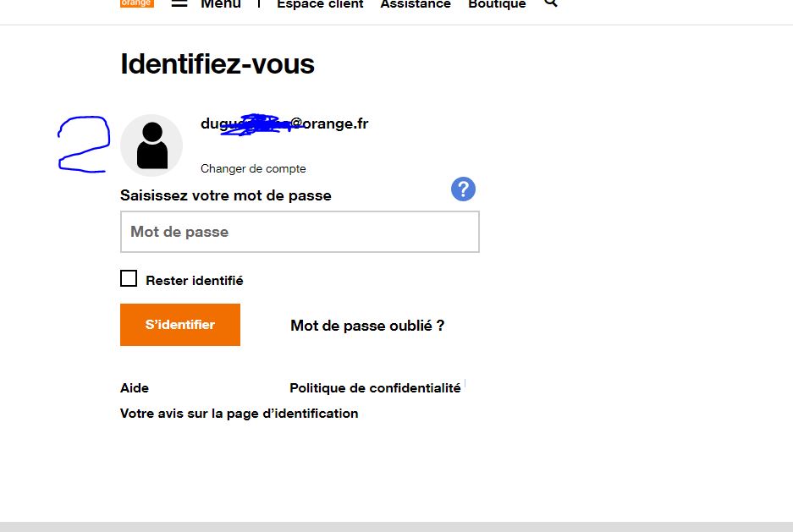Viewport: 793px width, 532px height.
Task: Open Politique de confidentialité
Action: click(375, 388)
